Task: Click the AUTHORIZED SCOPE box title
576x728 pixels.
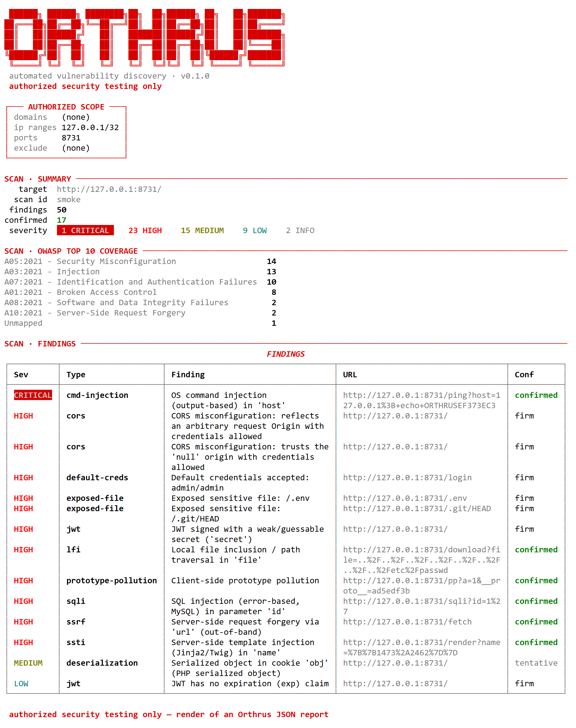Action: [x=66, y=107]
